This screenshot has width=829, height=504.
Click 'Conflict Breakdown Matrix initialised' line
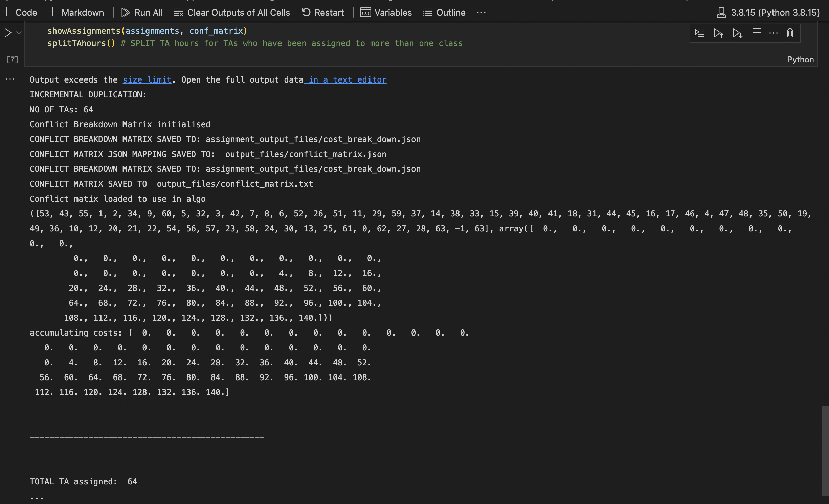[120, 124]
